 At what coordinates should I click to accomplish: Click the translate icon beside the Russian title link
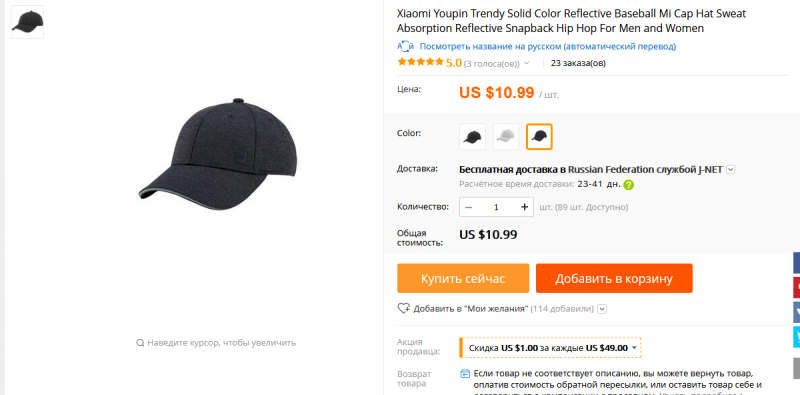point(405,46)
